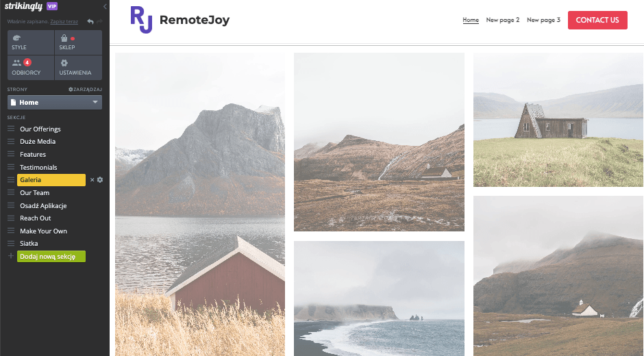644x356 pixels.
Task: Open New page 3 nav item
Action: 543,20
